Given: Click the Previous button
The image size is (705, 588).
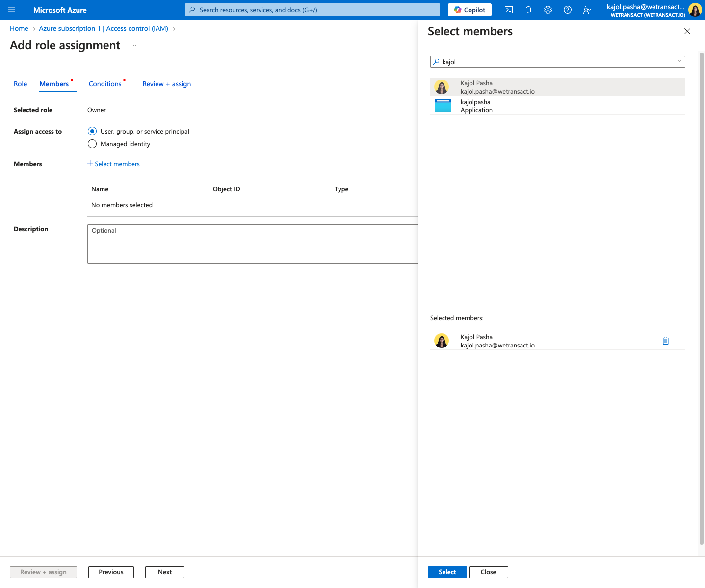Looking at the screenshot, I should [111, 572].
